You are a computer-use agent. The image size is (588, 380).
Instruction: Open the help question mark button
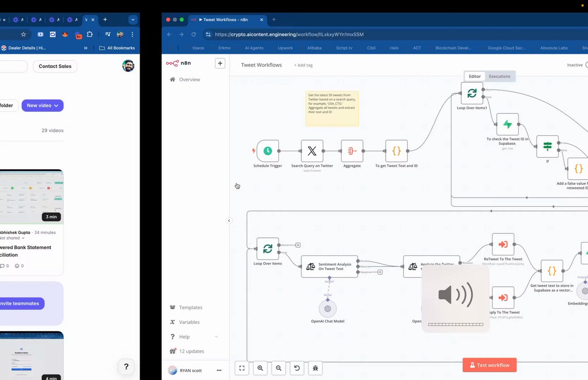click(x=126, y=367)
